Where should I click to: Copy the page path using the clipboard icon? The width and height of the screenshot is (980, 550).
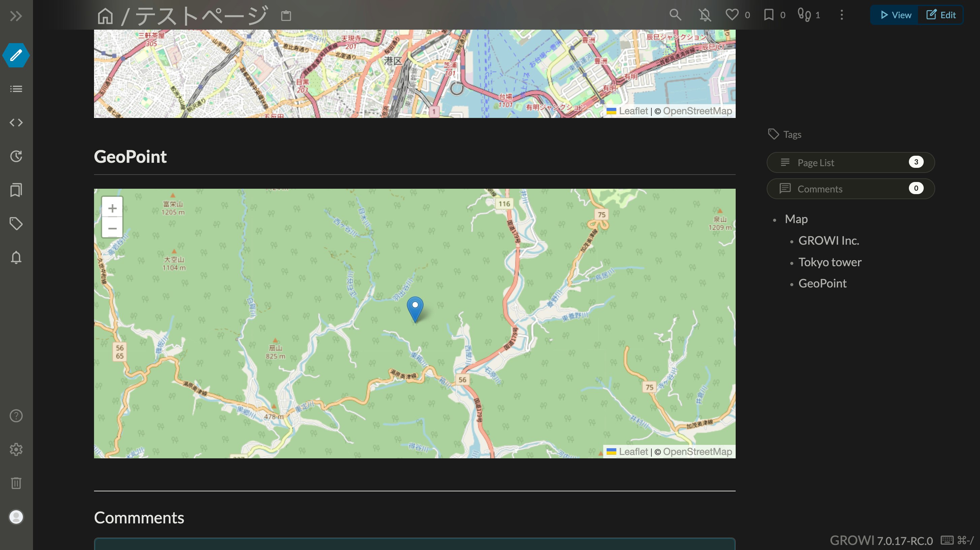coord(285,16)
